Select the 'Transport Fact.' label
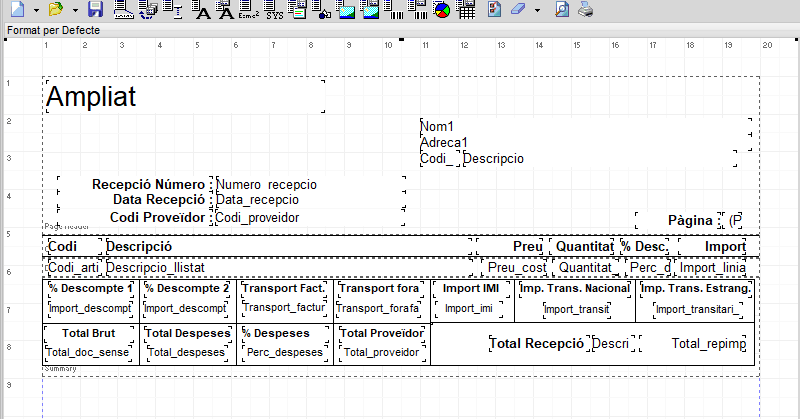Image resolution: width=800 pixels, height=419 pixels. [x=284, y=288]
